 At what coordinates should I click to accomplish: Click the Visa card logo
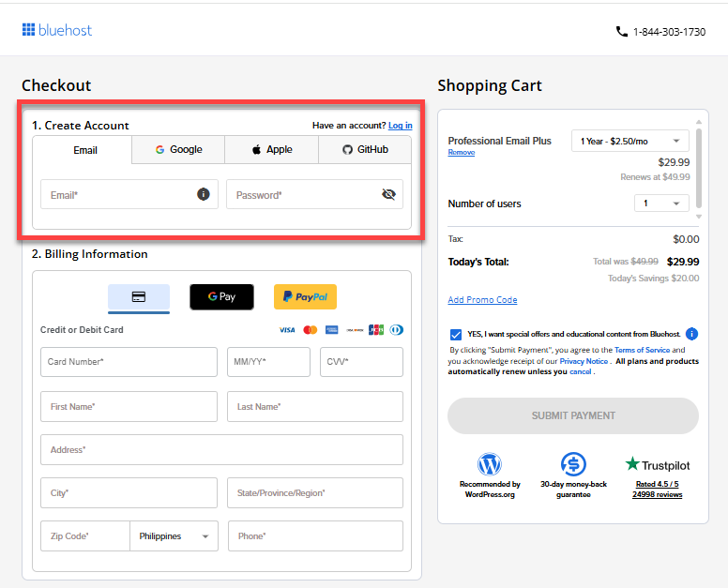click(287, 330)
